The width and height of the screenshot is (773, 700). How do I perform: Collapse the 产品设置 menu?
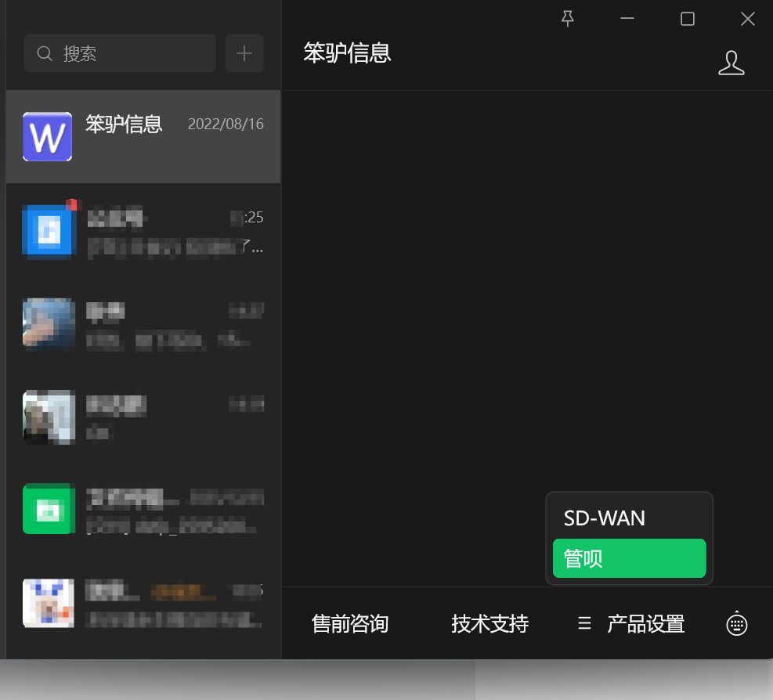645,624
